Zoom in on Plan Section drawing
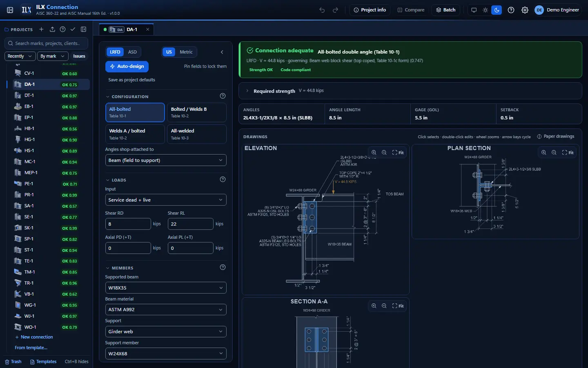 point(543,153)
